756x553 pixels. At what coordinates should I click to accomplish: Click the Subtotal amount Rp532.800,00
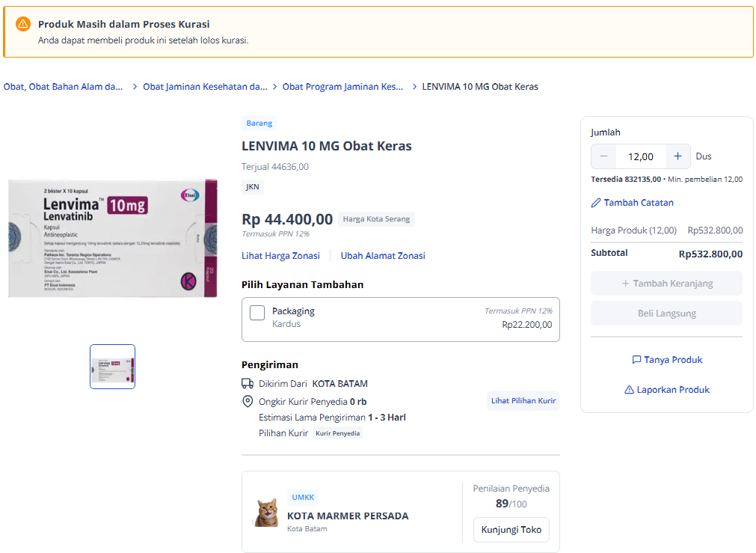pyautogui.click(x=710, y=254)
